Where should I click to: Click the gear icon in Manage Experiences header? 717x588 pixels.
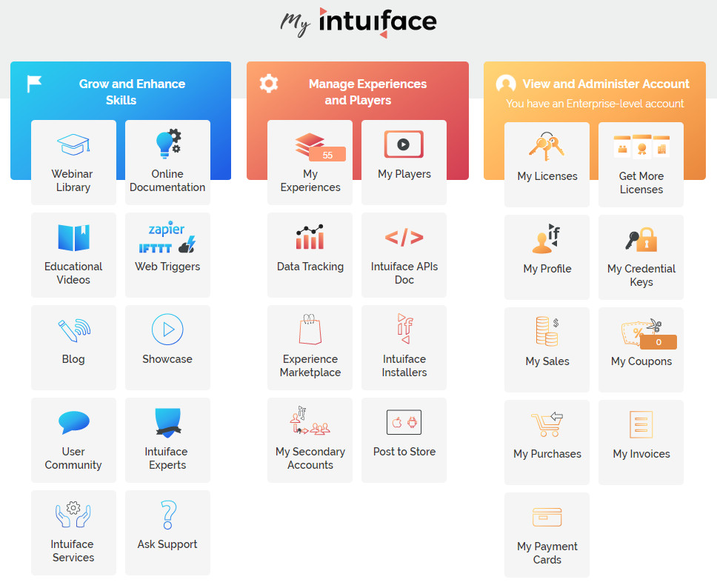pos(269,83)
